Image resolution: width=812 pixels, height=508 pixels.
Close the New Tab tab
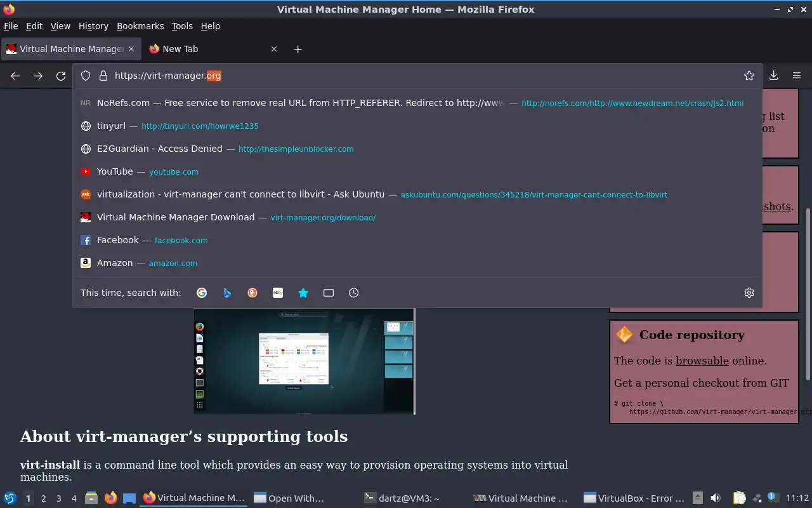pyautogui.click(x=274, y=49)
